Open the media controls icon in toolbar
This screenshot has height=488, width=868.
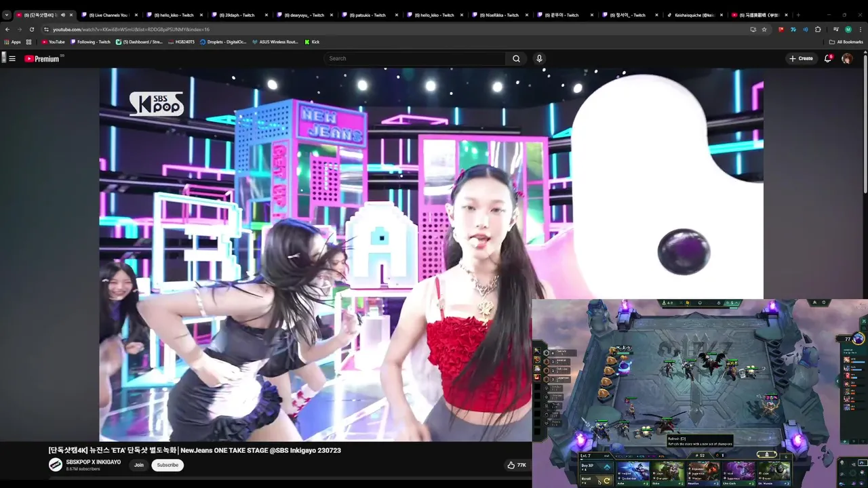point(835,29)
